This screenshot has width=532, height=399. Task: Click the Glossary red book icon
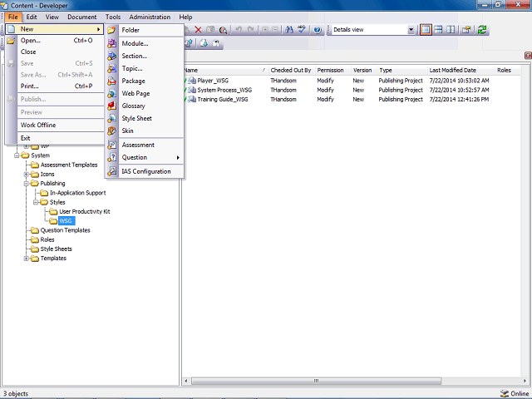coord(111,106)
